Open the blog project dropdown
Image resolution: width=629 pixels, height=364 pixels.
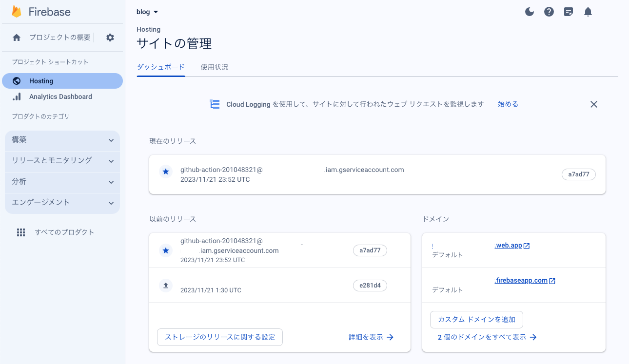pos(148,12)
